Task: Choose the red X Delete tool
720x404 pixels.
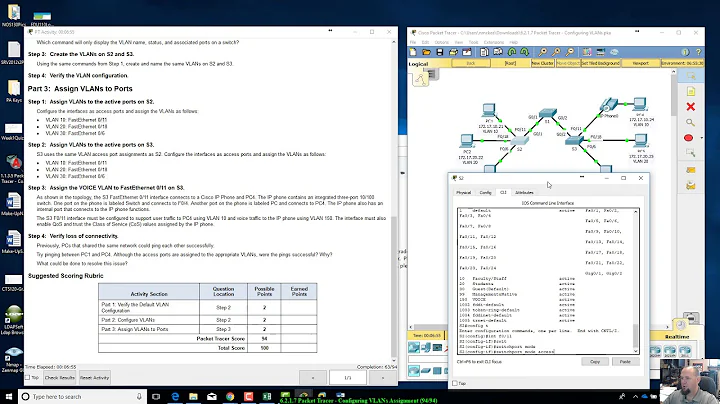Action: pyautogui.click(x=691, y=107)
